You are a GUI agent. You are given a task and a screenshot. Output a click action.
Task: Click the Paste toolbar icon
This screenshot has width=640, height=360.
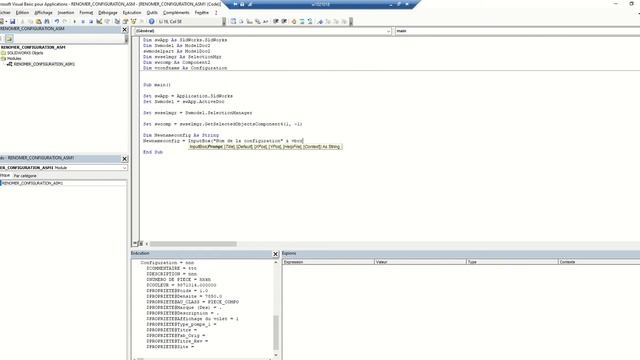pos(38,21)
